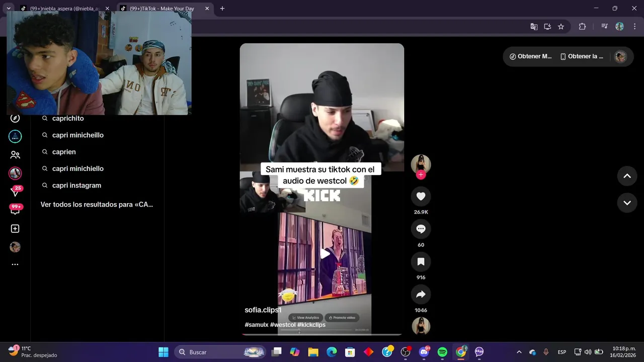Viewport: 644px width, 362px height.
Task: Open the Windows Start menu
Action: (x=164, y=352)
